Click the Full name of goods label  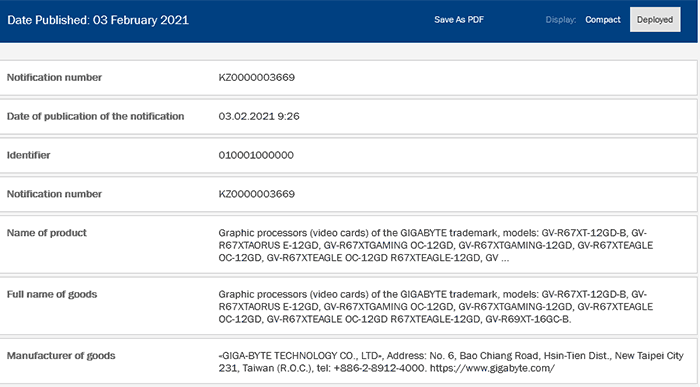52,294
